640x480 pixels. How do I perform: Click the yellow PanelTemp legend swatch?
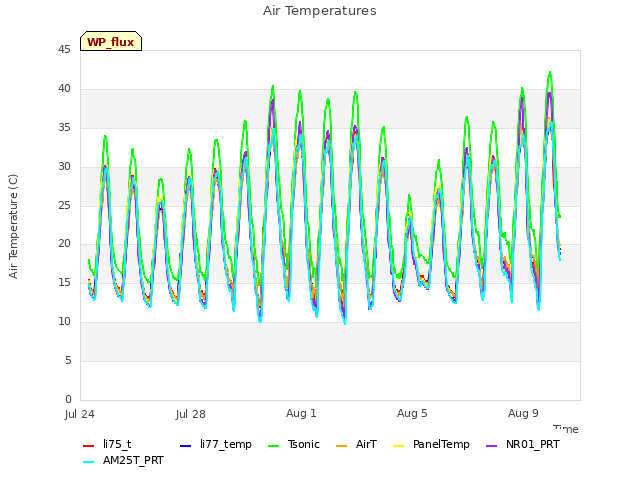(x=398, y=445)
